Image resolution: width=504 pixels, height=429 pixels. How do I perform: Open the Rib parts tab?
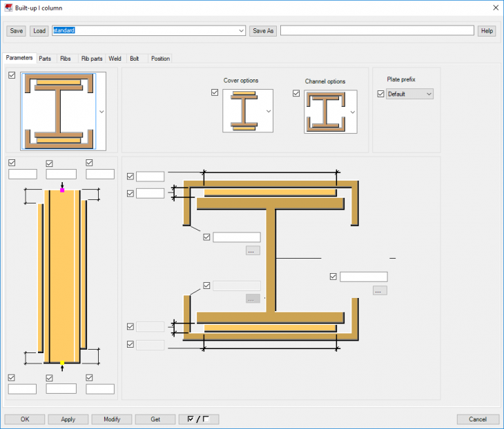pyautogui.click(x=92, y=59)
